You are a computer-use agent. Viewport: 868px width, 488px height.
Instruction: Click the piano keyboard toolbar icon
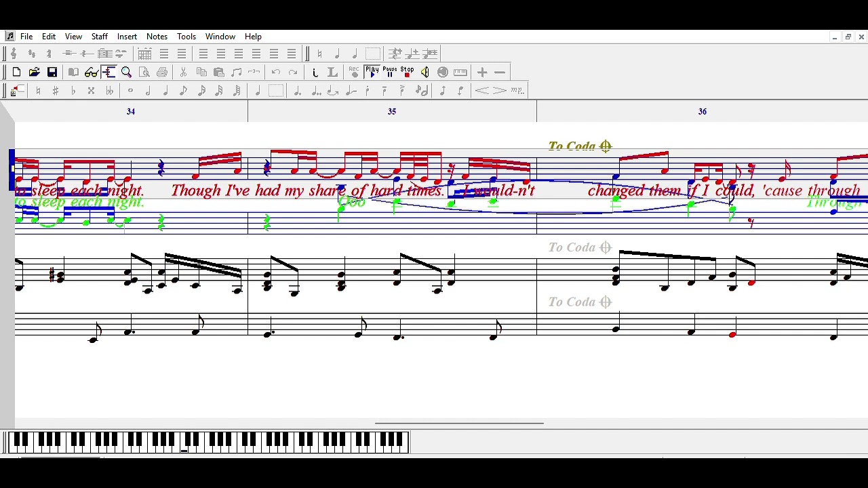click(x=460, y=72)
